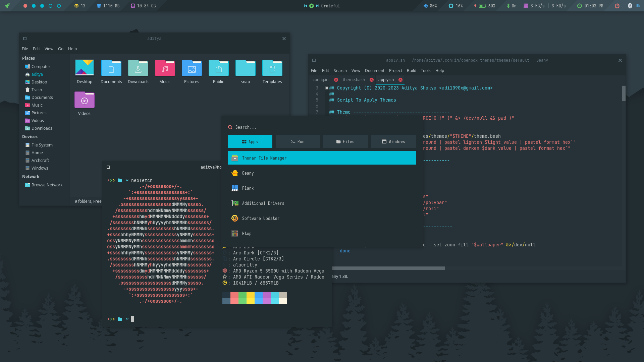The height and width of the screenshot is (362, 644).
Task: Open the Downloads folder icon
Action: pyautogui.click(x=138, y=68)
